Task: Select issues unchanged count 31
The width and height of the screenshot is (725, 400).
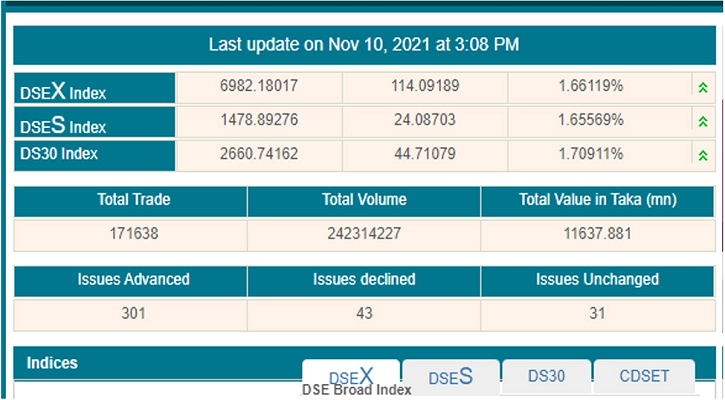Action: [x=597, y=314]
